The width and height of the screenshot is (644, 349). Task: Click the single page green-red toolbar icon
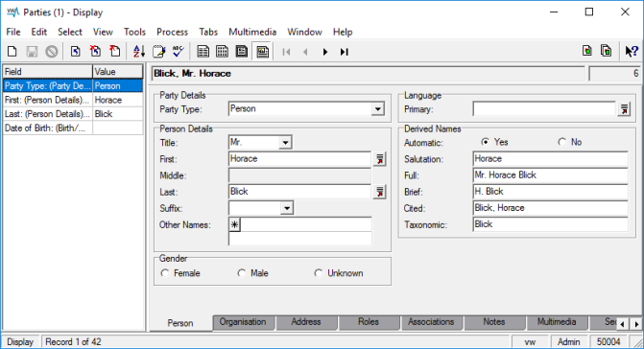[587, 51]
